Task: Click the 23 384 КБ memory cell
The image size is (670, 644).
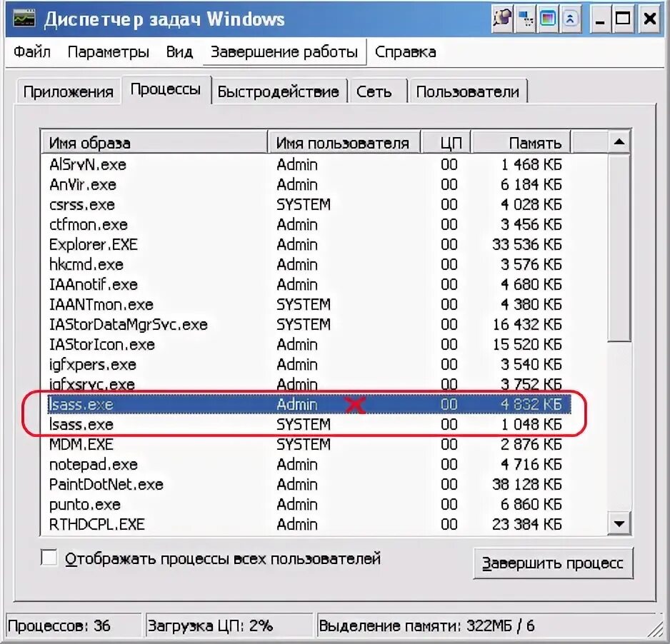Action: 527,525
